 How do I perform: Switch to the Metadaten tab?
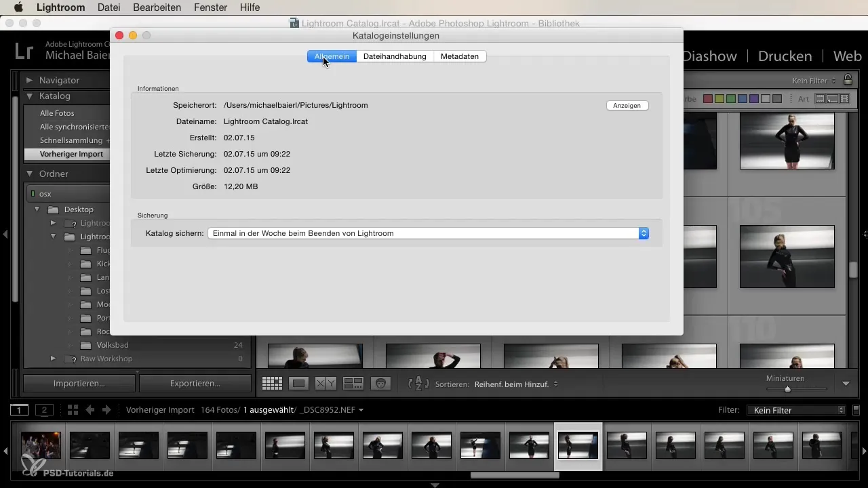(460, 56)
